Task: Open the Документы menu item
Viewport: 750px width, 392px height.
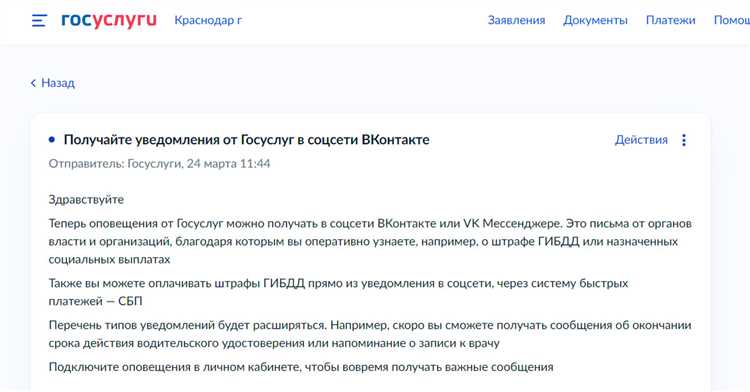Action: pos(596,20)
